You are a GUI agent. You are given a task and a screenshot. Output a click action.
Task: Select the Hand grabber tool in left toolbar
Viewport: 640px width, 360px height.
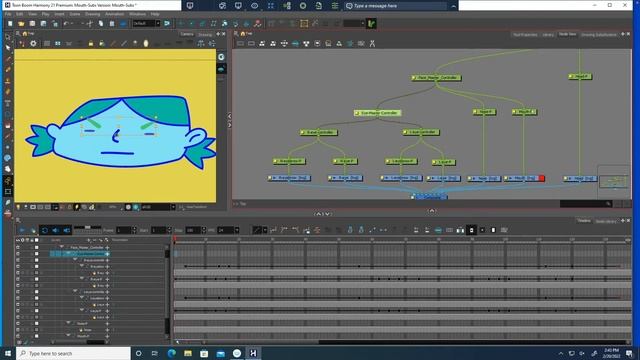coord(8,169)
